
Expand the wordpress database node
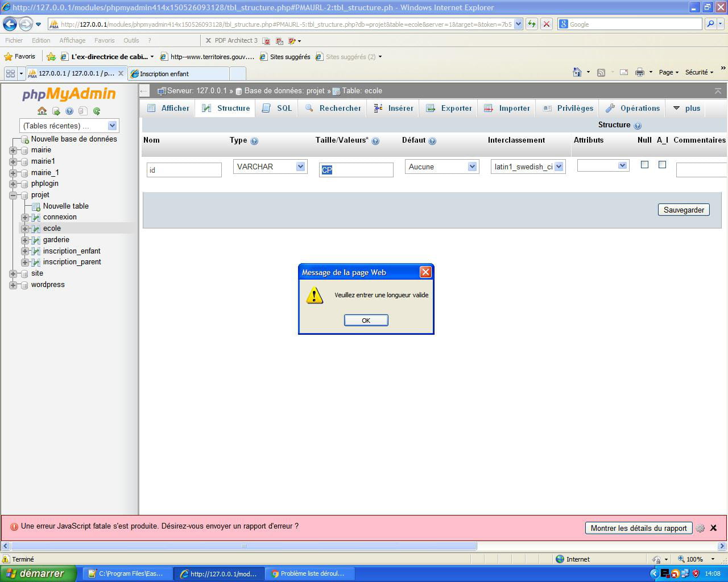click(x=13, y=285)
